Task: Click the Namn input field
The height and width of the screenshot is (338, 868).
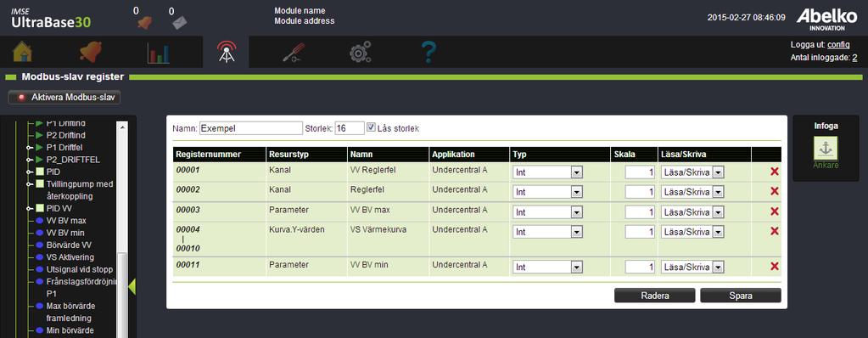Action: (251, 128)
